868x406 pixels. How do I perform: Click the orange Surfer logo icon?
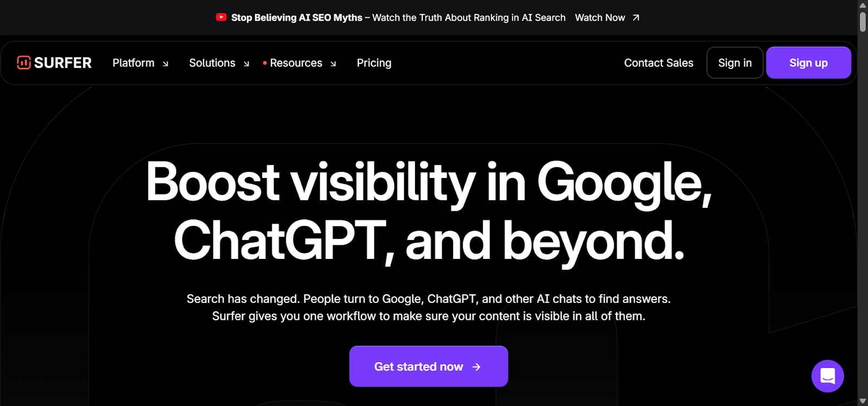(23, 63)
